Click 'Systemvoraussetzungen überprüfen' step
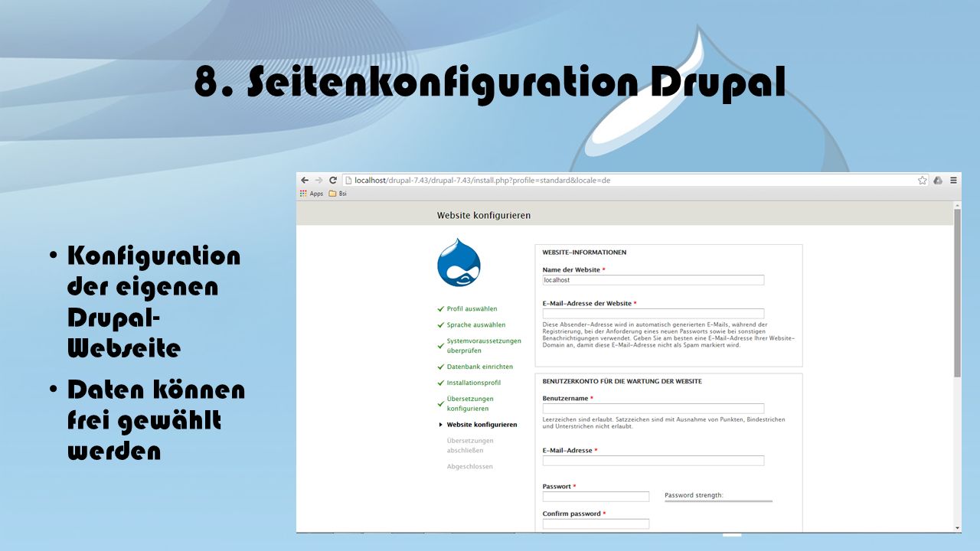 click(x=484, y=346)
